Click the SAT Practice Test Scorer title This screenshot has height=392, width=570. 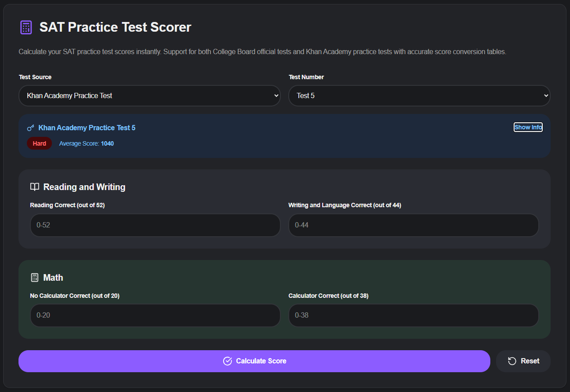[x=115, y=27]
